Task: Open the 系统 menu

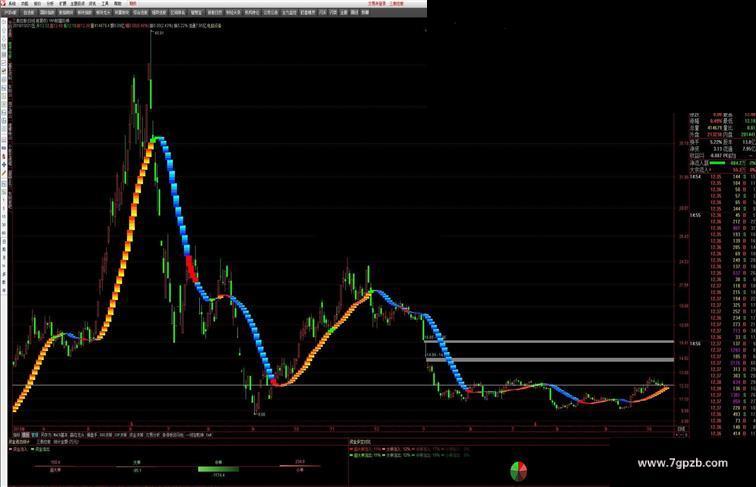Action: [12, 3]
